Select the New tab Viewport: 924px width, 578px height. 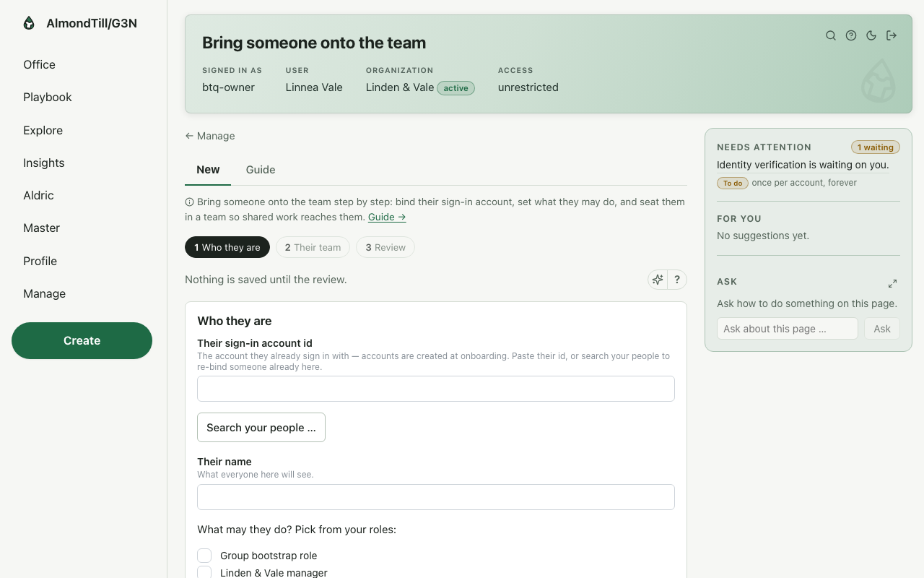(x=208, y=170)
